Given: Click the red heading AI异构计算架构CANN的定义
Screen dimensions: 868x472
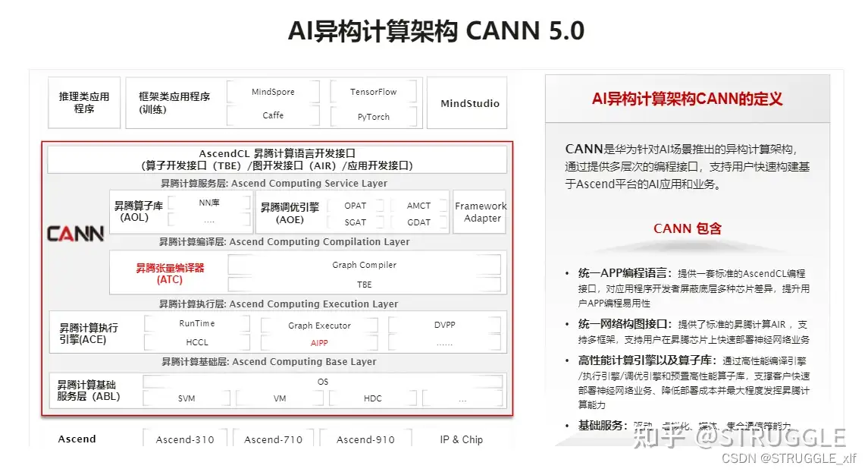Looking at the screenshot, I should point(687,99).
